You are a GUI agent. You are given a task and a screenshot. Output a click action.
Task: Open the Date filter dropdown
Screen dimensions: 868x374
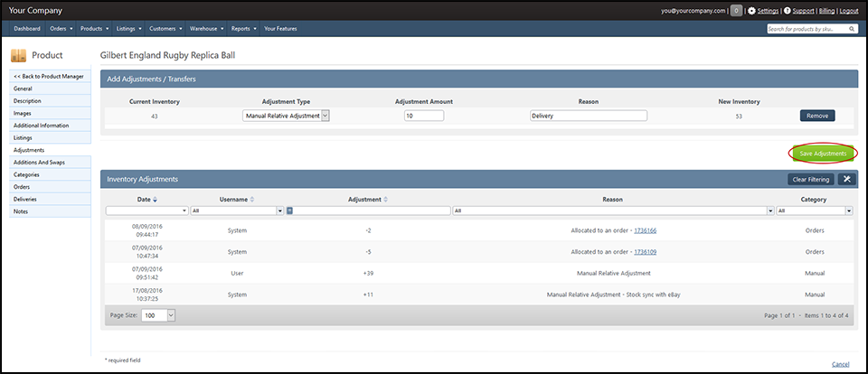pyautogui.click(x=184, y=210)
